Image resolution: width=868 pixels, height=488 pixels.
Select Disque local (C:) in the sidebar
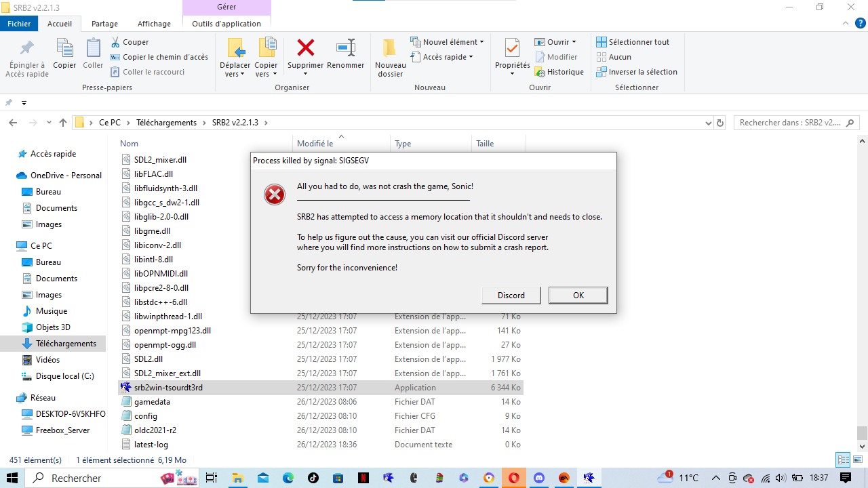pos(64,376)
